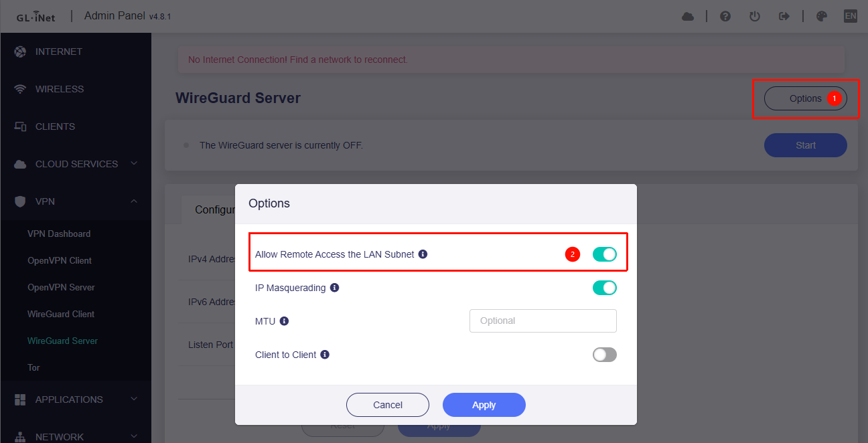Click the cloud icon in top header
Image resolution: width=868 pixels, height=443 pixels.
click(x=688, y=17)
